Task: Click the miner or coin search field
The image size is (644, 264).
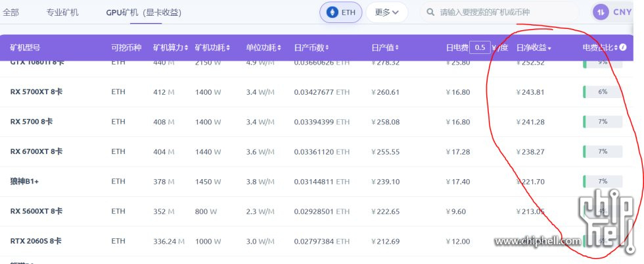Action: [499, 13]
